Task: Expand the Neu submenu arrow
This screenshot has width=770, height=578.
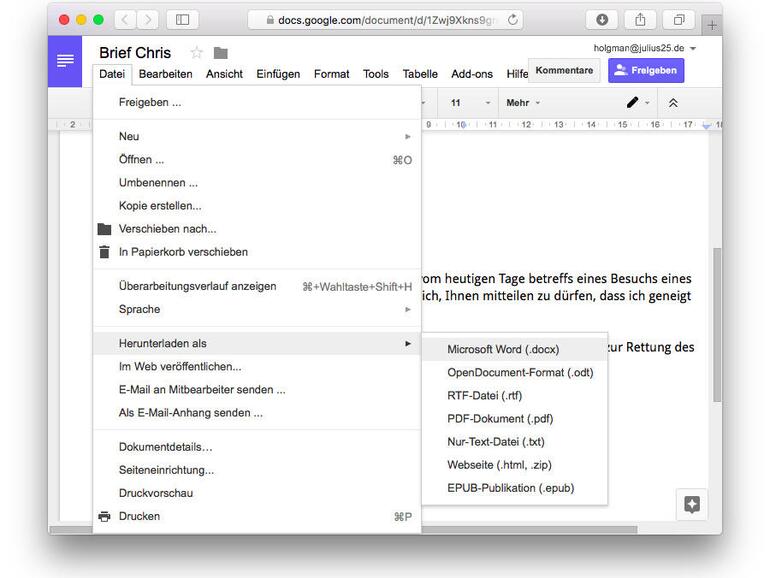Action: 408,137
